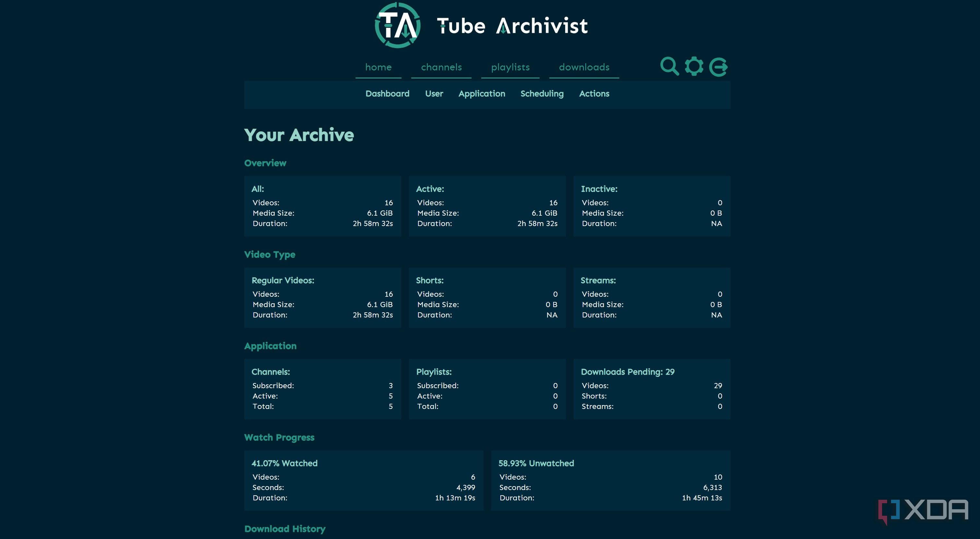The height and width of the screenshot is (539, 980).
Task: Click the Your Archive heading
Action: pyautogui.click(x=299, y=135)
